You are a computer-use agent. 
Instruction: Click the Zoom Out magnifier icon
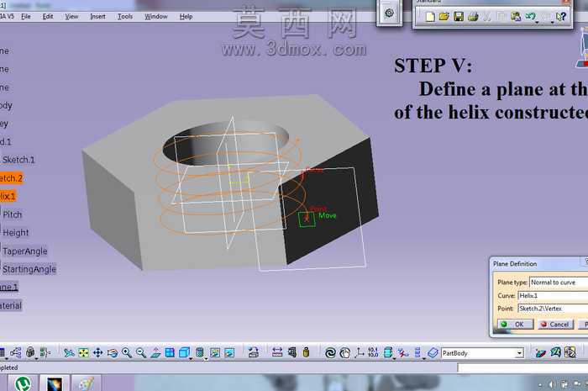(x=141, y=352)
